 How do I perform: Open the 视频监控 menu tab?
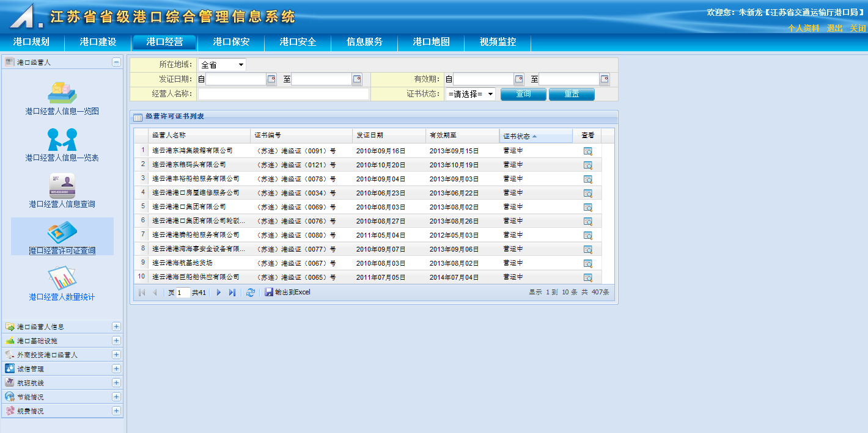498,42
